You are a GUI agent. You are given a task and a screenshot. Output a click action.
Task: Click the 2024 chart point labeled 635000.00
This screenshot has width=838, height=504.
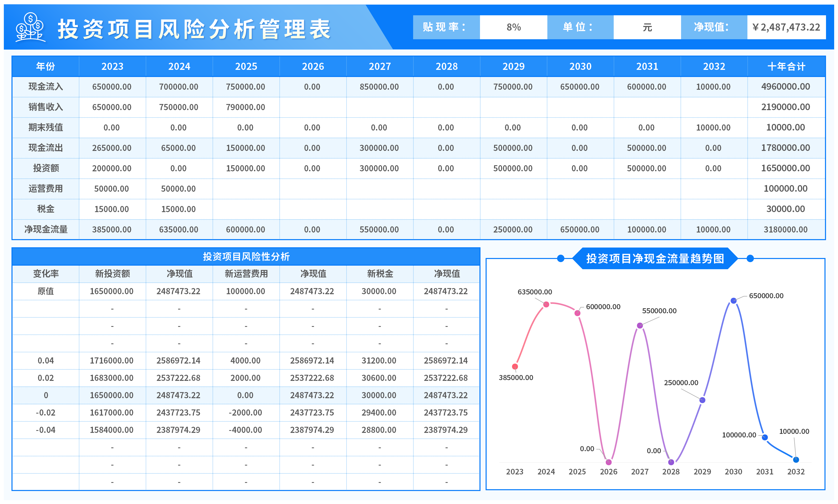coord(546,304)
